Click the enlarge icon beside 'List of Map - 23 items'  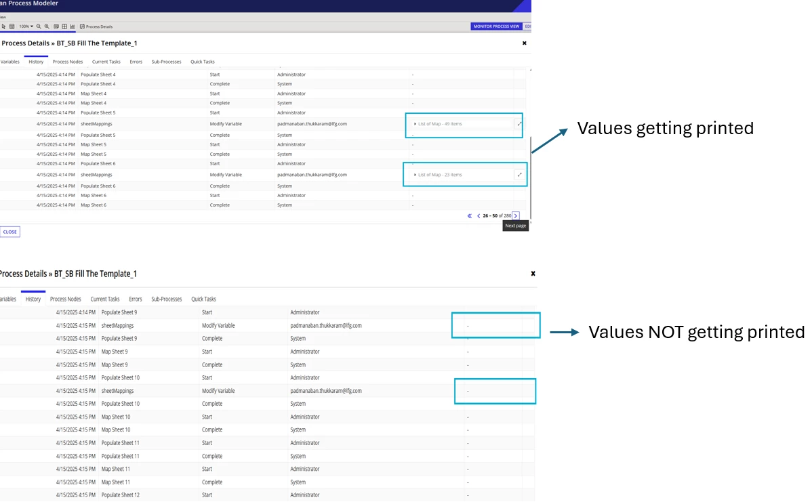519,175
